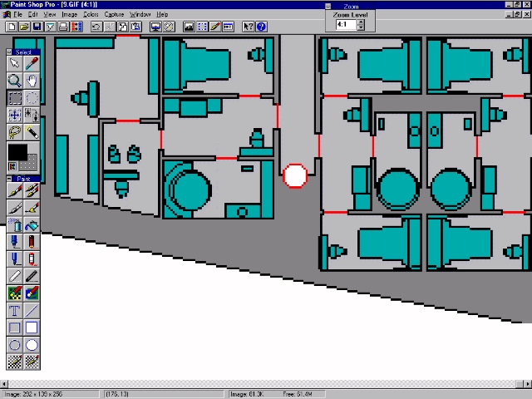Activate the Hand pan tool
532x399 pixels.
32,81
